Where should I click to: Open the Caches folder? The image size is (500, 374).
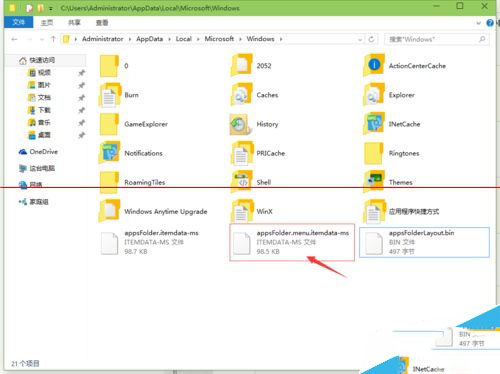point(254,95)
